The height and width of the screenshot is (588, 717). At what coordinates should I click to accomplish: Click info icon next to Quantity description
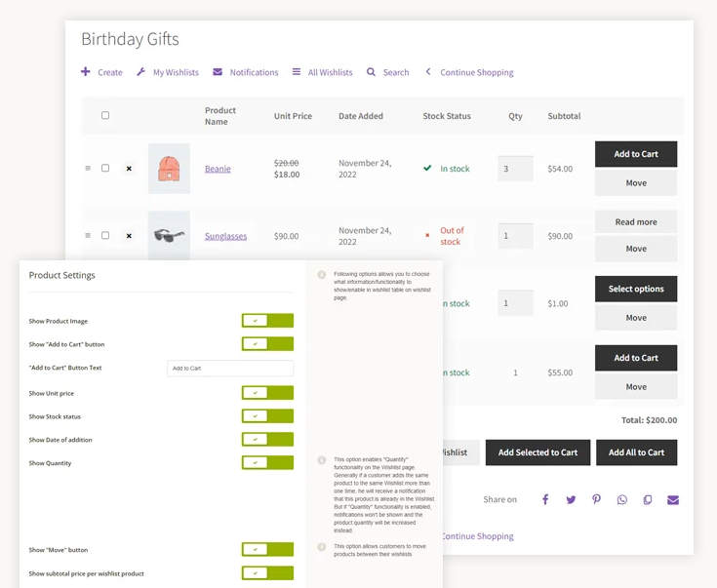(322, 460)
